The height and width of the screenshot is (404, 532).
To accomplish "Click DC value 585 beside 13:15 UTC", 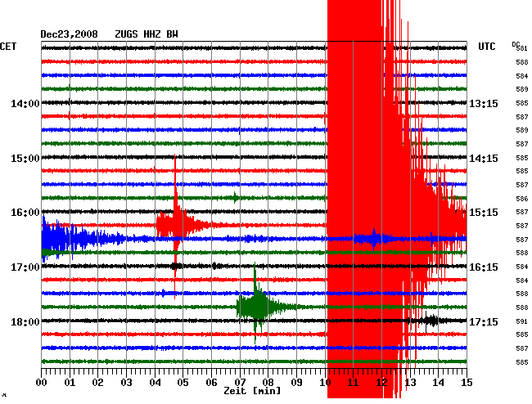I will click(x=522, y=103).
